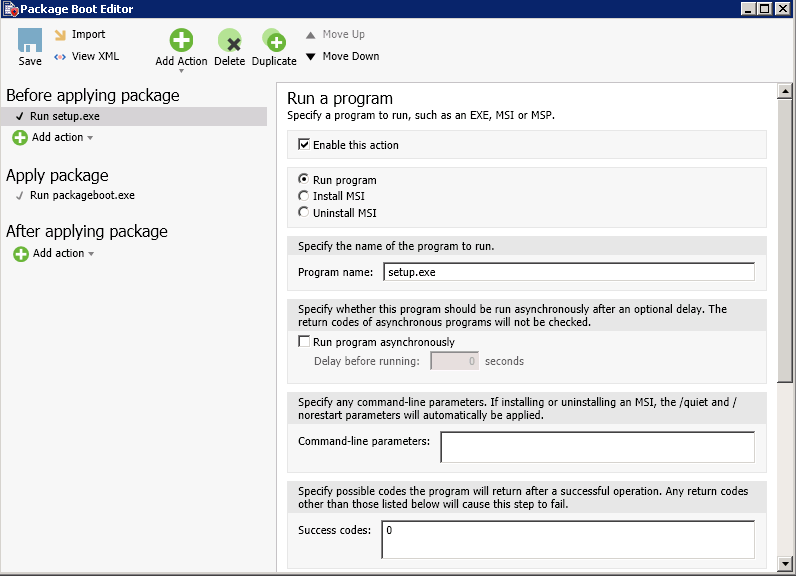Viewport: 796px width, 576px height.
Task: Open Add action dropdown under Before applying package
Action: (90, 138)
